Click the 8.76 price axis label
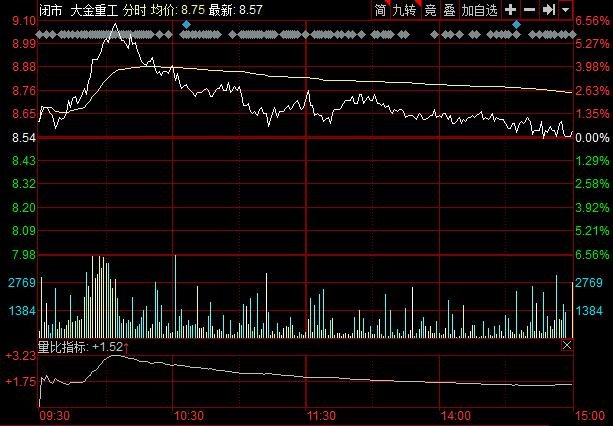 click(x=24, y=91)
